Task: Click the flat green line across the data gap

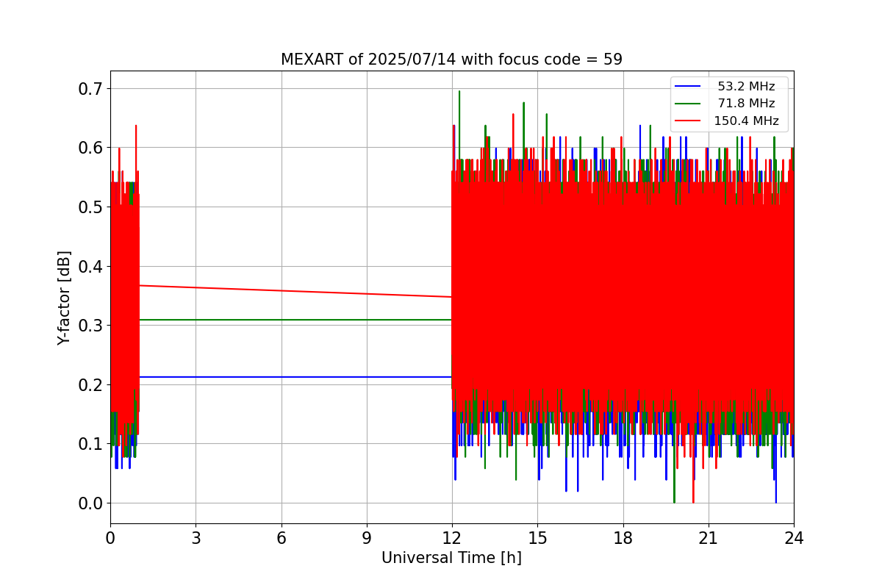Action: pyautogui.click(x=294, y=320)
